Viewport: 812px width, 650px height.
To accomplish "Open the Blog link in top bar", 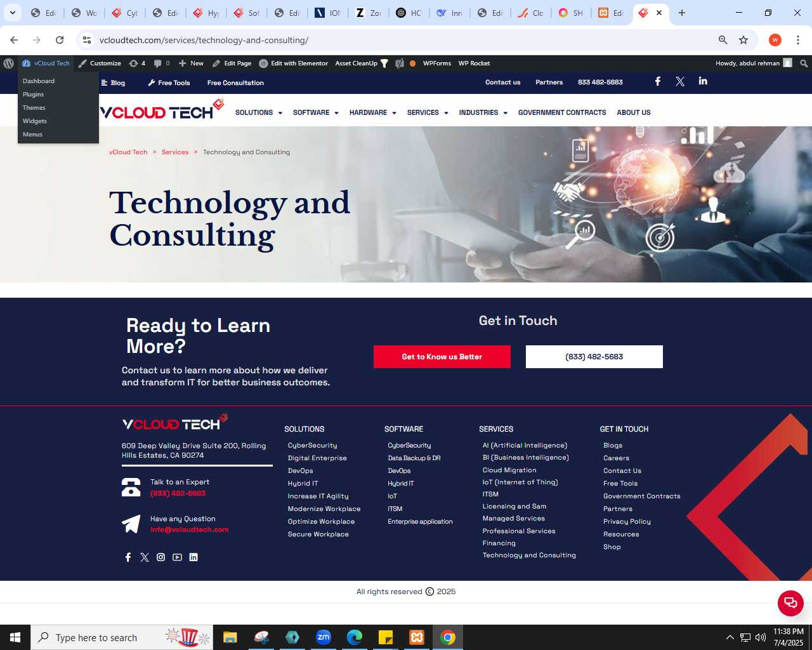I will coord(114,83).
